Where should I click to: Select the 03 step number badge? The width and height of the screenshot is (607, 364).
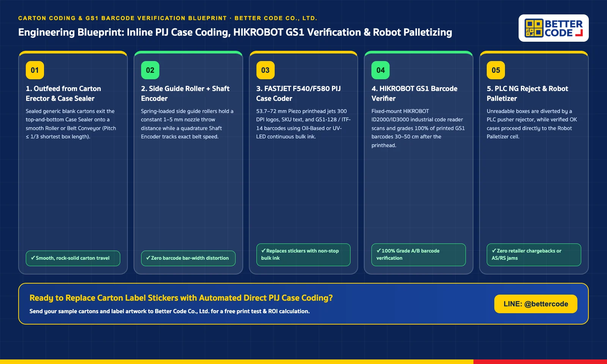(x=266, y=70)
